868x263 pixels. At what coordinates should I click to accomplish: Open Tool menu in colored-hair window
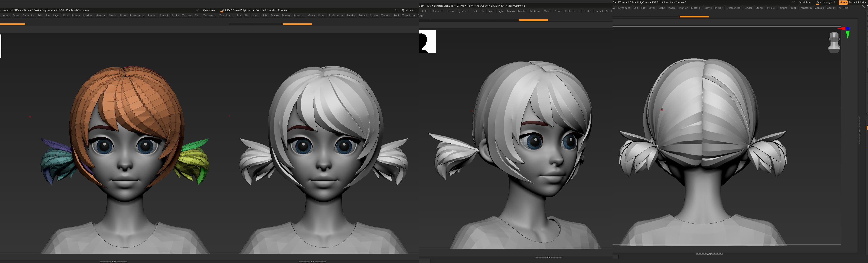(x=198, y=16)
